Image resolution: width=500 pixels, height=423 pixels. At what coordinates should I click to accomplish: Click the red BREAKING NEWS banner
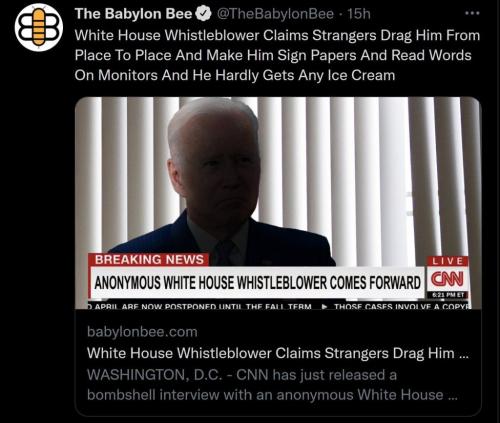[149, 260]
